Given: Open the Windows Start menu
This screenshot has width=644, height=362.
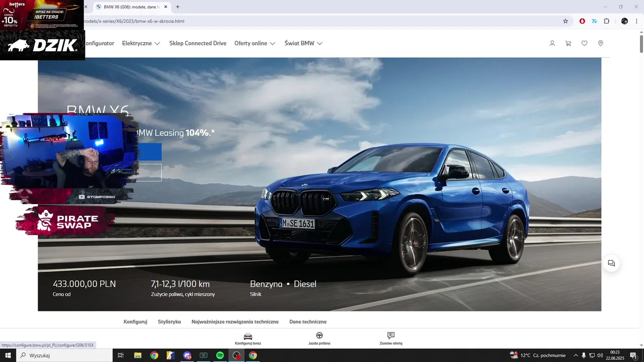Looking at the screenshot, I should coord(8,355).
